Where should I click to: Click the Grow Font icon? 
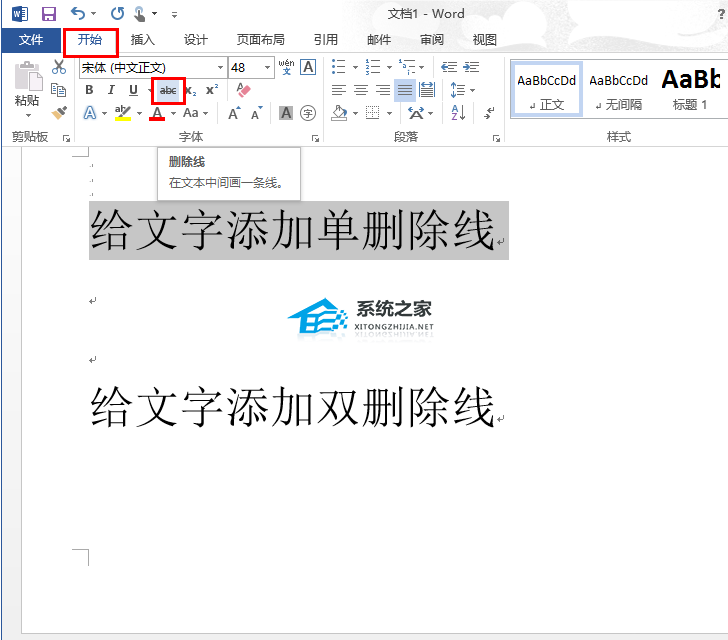(234, 113)
